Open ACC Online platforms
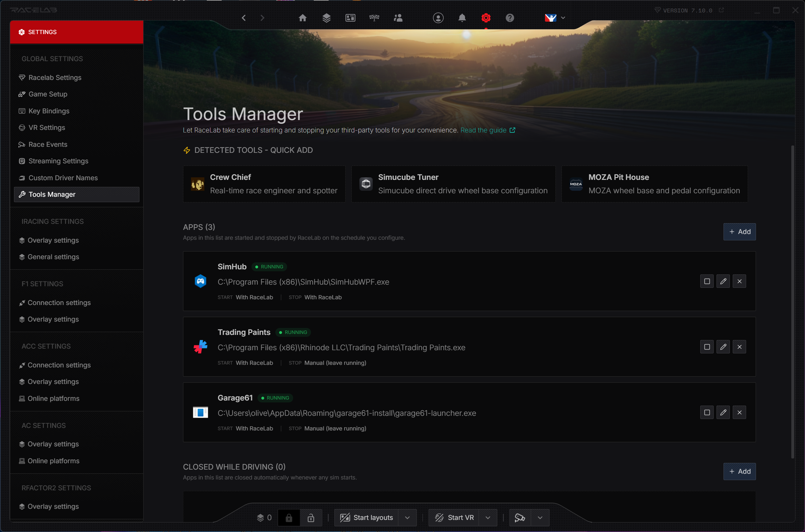The image size is (805, 532). click(x=77, y=398)
